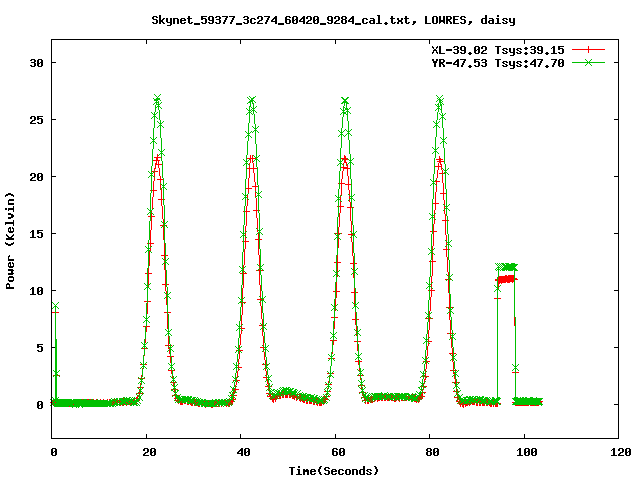Screen dimensions: 640x480
Task: Click the y-axis tick label 20
Action: [x=36, y=177]
